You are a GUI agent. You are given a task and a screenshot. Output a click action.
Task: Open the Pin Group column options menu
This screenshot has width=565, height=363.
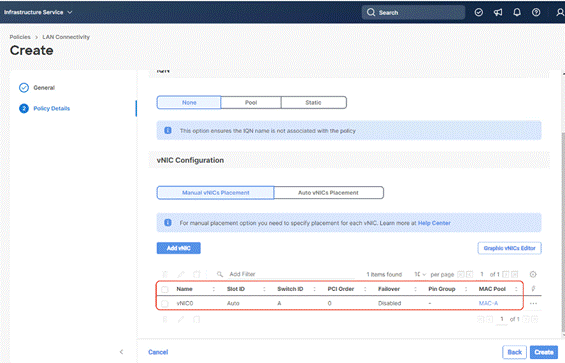pyautogui.click(x=466, y=289)
